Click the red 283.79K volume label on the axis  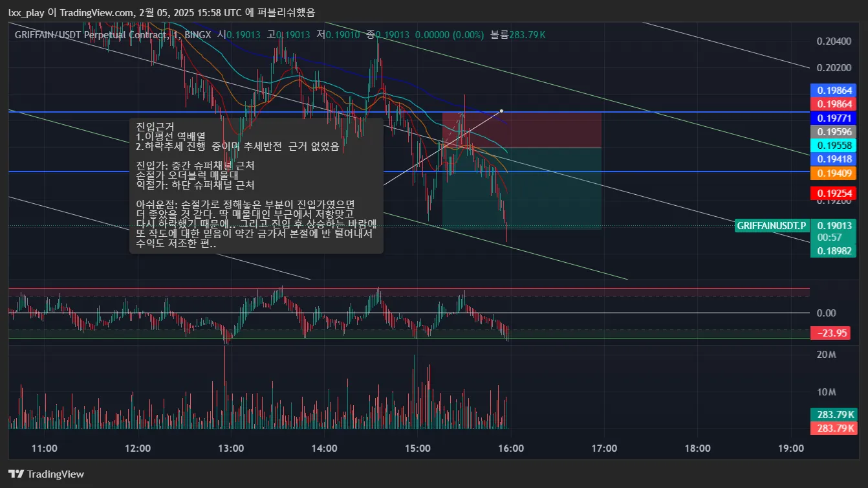pyautogui.click(x=832, y=428)
